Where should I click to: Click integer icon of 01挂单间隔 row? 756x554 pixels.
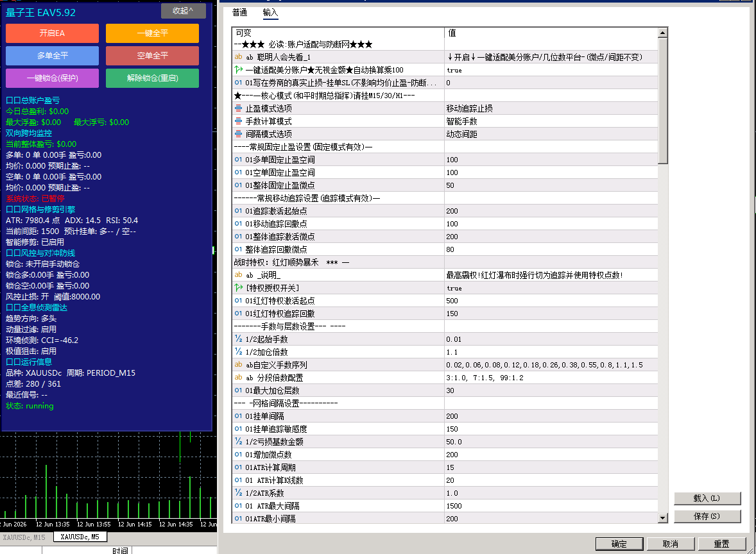(238, 416)
